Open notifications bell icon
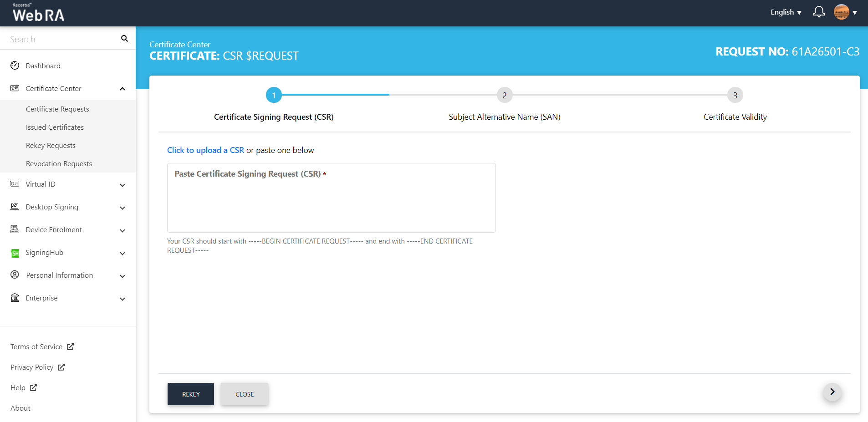 coord(818,12)
